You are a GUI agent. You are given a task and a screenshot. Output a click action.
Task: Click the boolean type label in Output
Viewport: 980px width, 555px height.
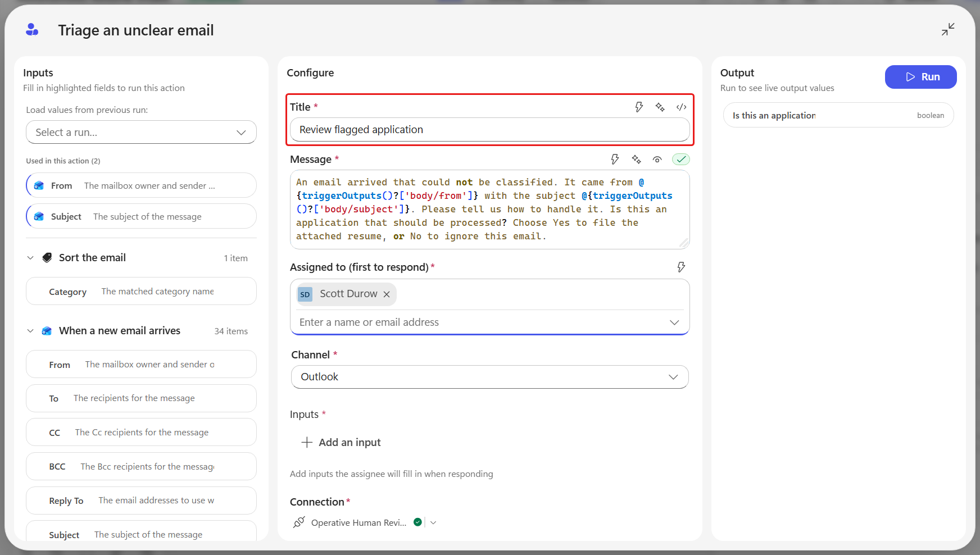pyautogui.click(x=931, y=115)
